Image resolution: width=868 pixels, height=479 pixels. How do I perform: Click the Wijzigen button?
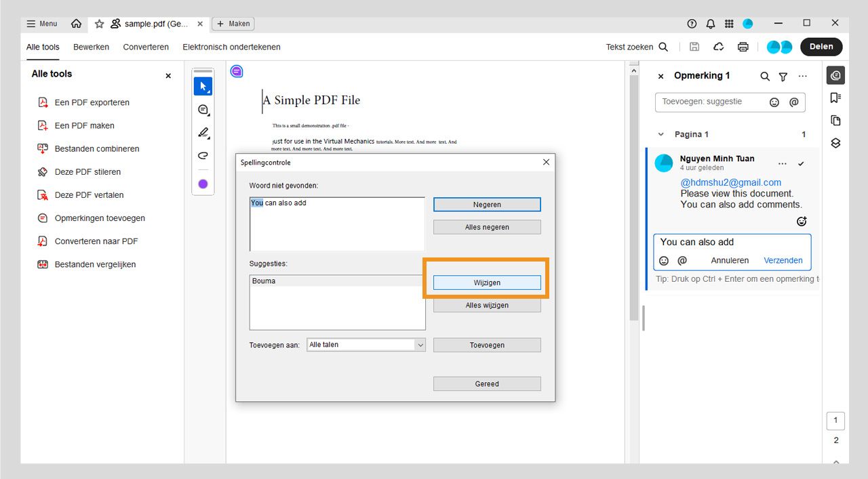click(487, 283)
